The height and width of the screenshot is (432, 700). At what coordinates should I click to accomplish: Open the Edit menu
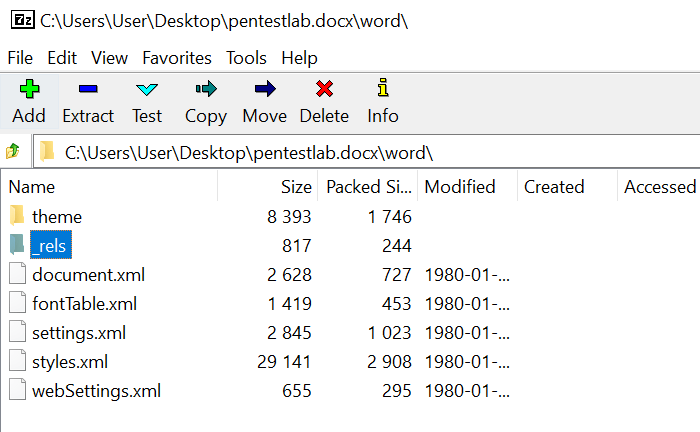(x=62, y=58)
